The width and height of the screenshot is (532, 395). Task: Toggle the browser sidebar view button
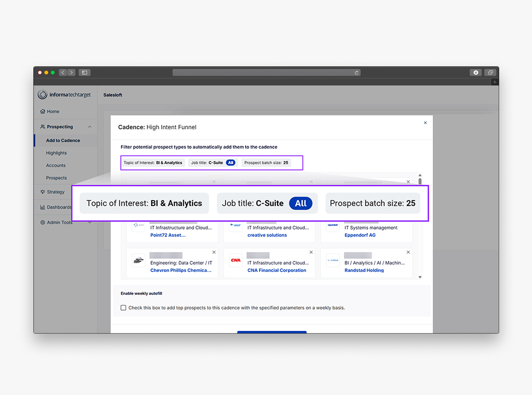84,72
